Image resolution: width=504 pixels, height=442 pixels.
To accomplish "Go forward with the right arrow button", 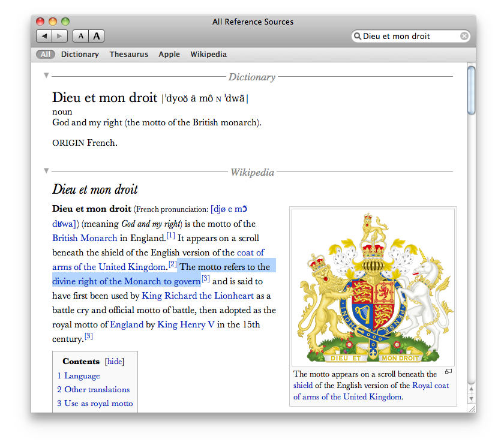I will 60,36.
